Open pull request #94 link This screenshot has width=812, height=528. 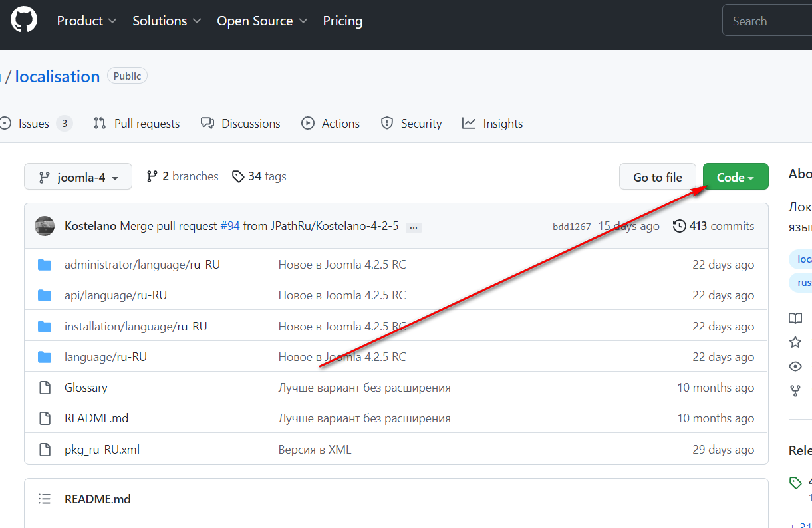click(x=230, y=226)
